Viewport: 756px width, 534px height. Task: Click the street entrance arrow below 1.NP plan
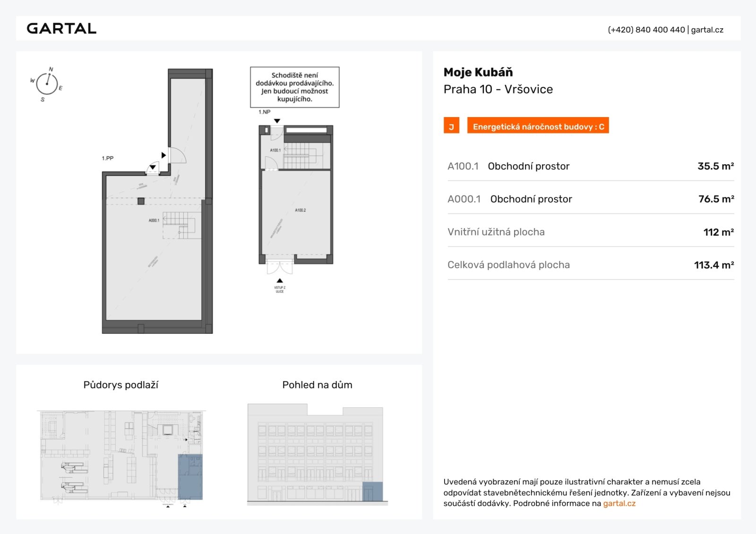click(x=280, y=280)
